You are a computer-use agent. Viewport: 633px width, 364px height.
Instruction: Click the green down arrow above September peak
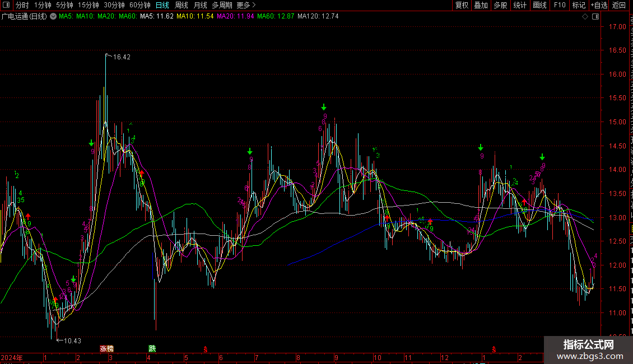pyautogui.click(x=324, y=106)
